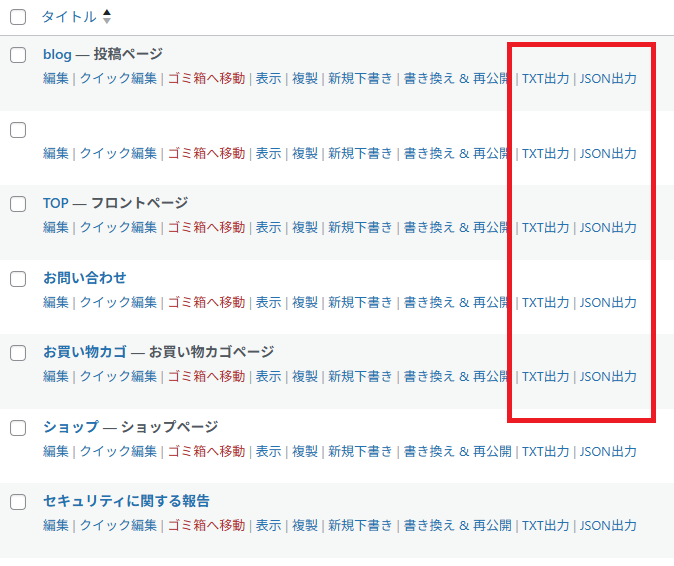This screenshot has width=674, height=566.
Task: Click 編集 under お問い合わせ
Action: [x=56, y=302]
